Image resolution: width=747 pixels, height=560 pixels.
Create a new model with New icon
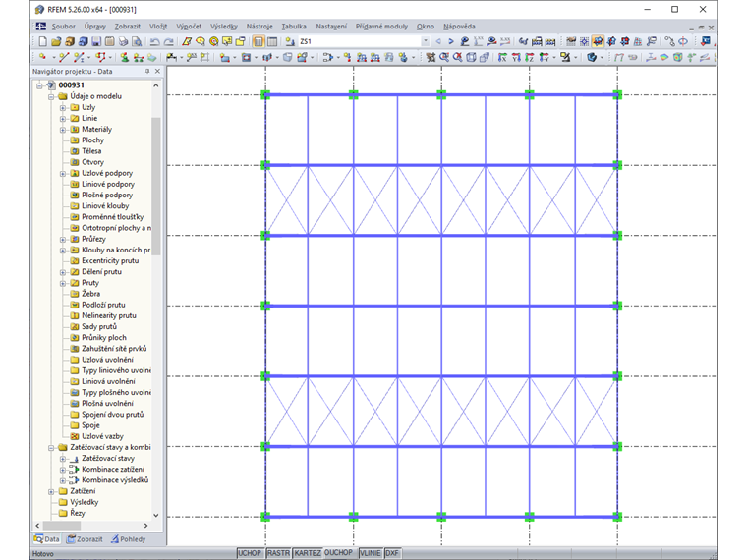click(x=43, y=41)
